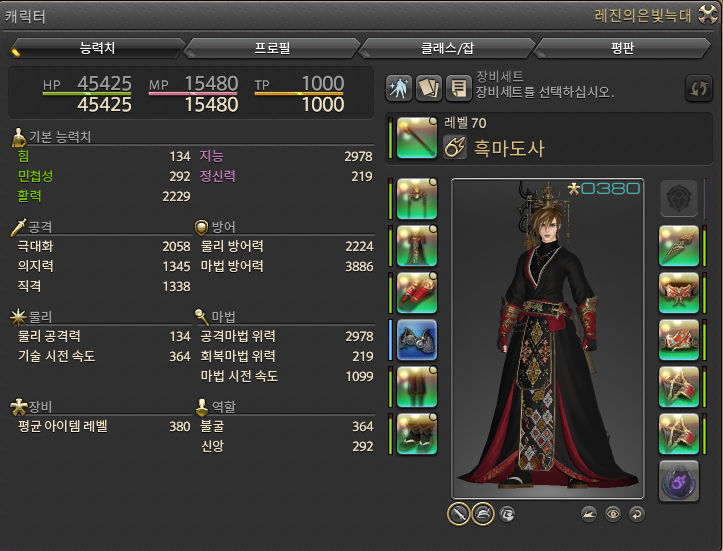Viewport: 723px width, 551px height.
Task: Click the gear set refresh arrows button
Action: [699, 88]
